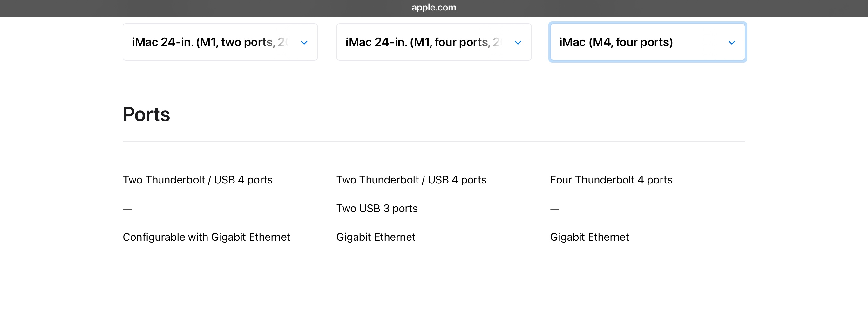Click the empty page area below the Ethernet row
Image resolution: width=868 pixels, height=318 pixels.
[x=434, y=283]
